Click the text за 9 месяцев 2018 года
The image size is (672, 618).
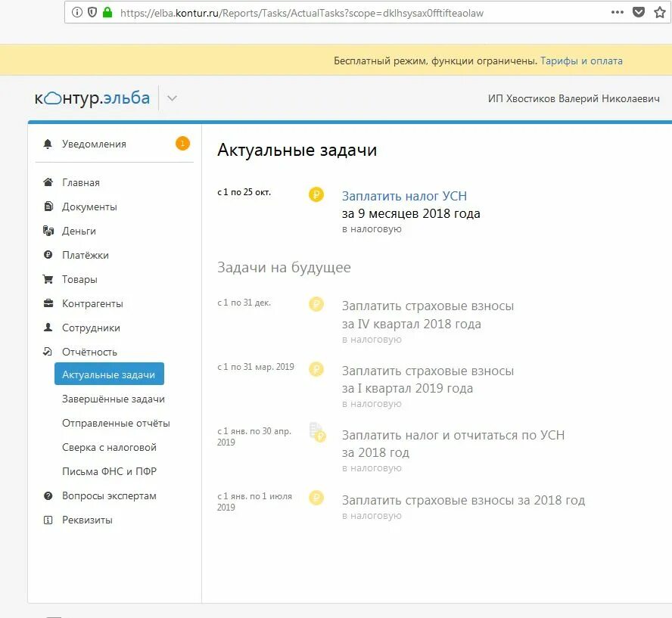[x=411, y=213]
